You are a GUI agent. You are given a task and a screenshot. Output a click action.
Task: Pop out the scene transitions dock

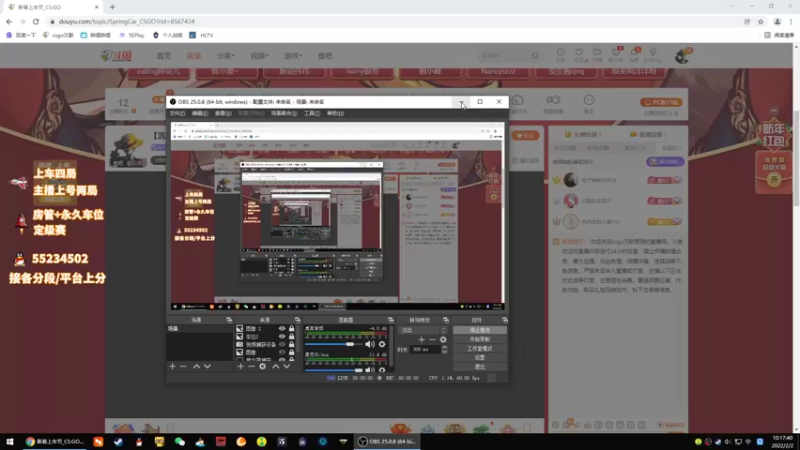pyautogui.click(x=446, y=320)
